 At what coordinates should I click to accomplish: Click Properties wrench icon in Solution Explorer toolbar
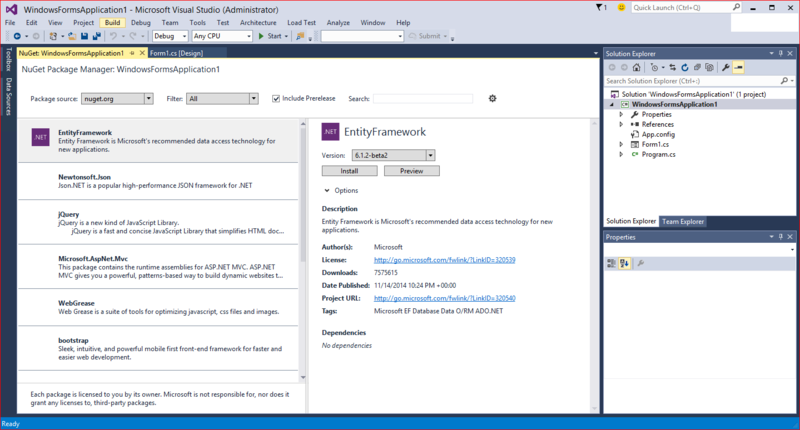pos(726,67)
